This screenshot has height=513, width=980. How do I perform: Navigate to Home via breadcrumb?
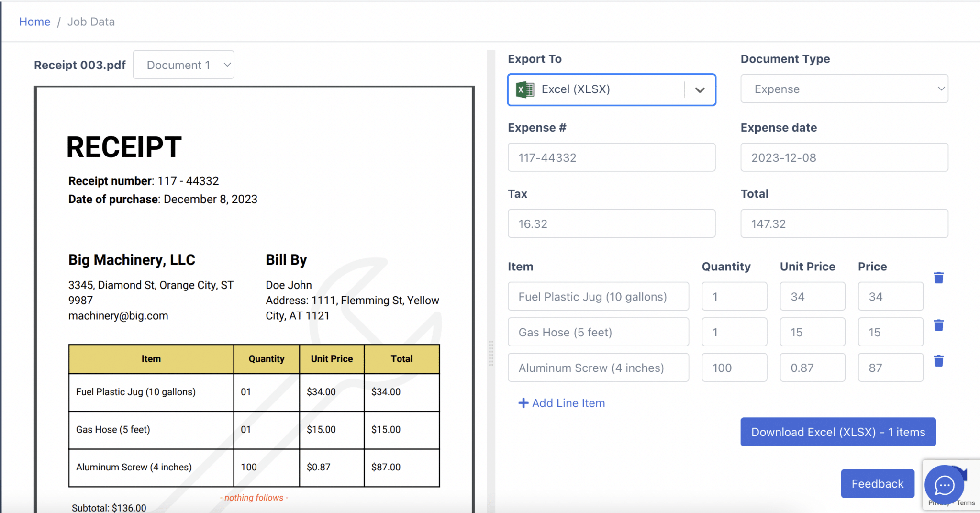point(34,22)
